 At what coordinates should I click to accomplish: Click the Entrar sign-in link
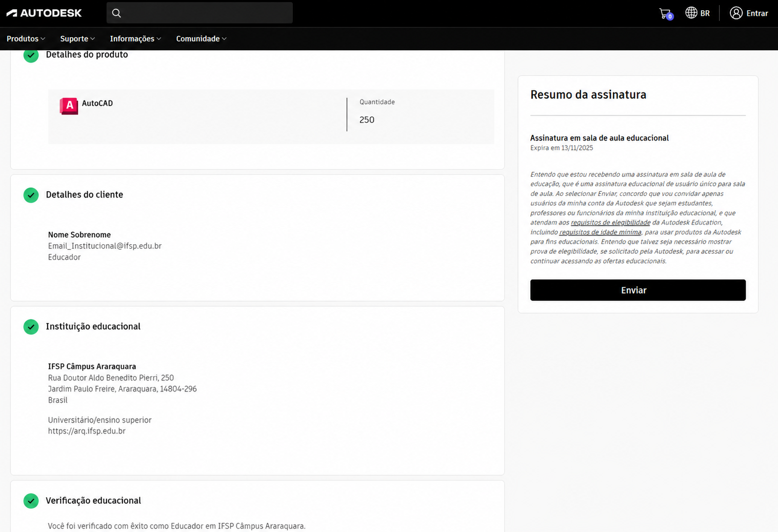[x=757, y=13]
